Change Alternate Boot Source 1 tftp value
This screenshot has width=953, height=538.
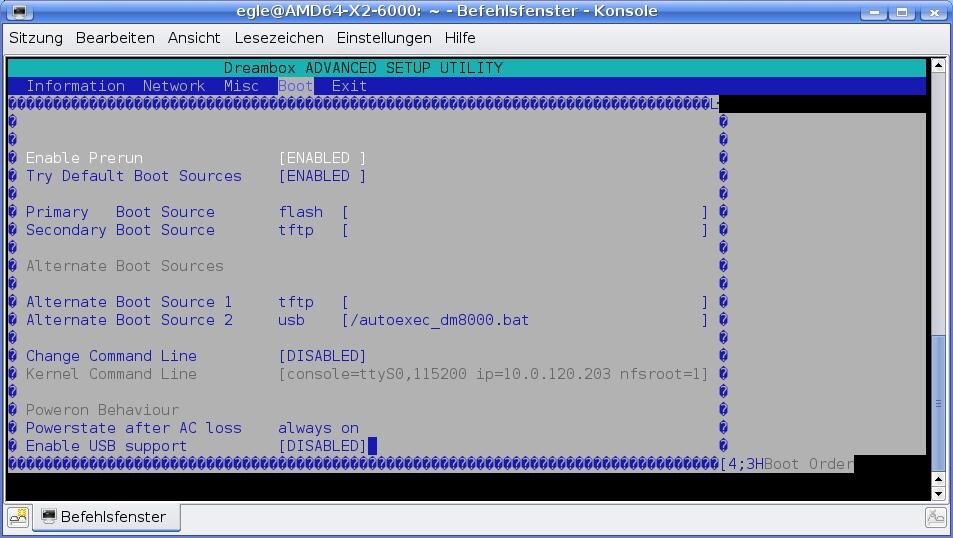point(296,302)
